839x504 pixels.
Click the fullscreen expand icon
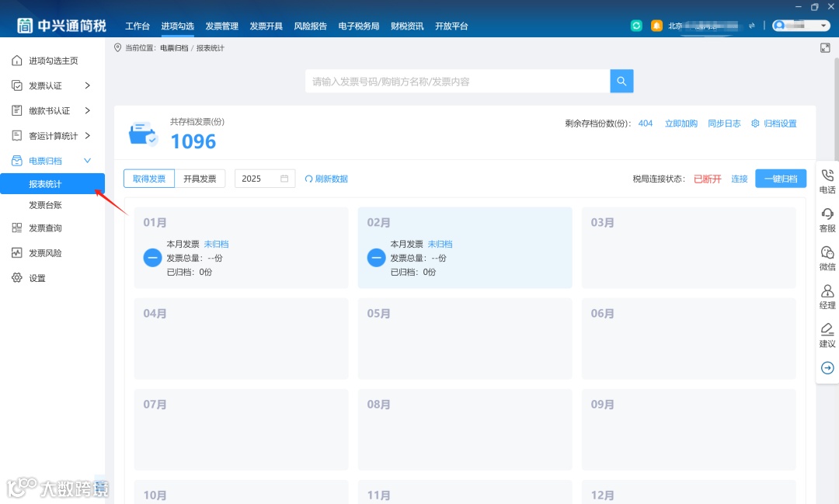(825, 48)
